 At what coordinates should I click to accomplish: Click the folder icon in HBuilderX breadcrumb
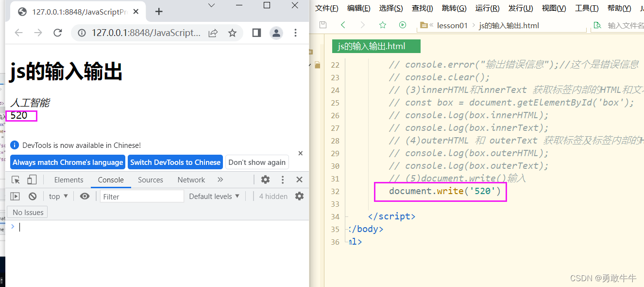click(424, 25)
